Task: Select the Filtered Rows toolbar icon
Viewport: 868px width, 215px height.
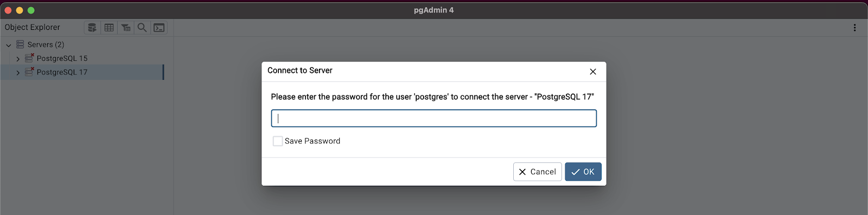Action: 126,27
